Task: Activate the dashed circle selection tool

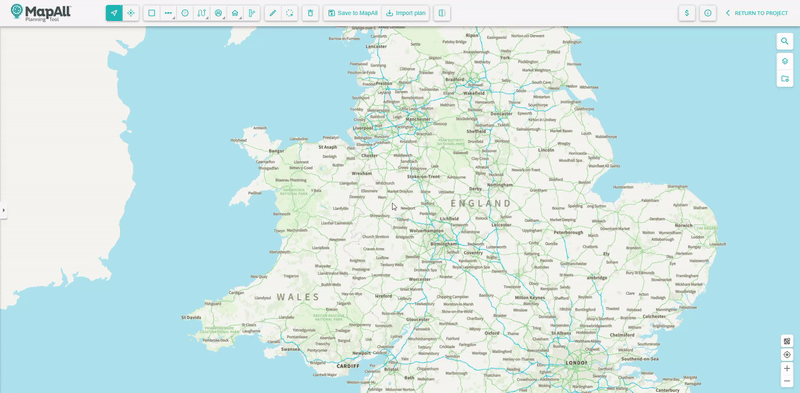Action: (x=290, y=13)
